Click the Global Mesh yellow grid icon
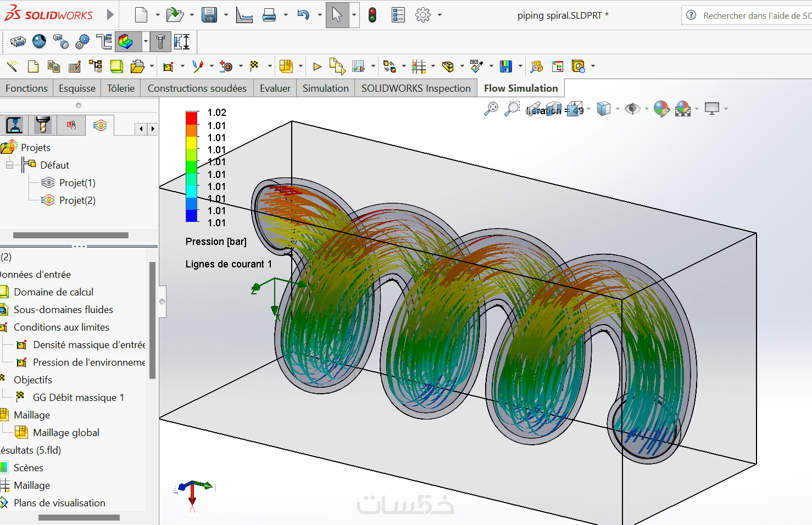This screenshot has width=812, height=525. [286, 66]
